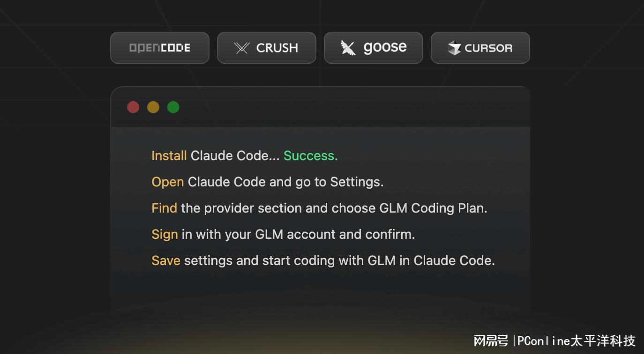Click the Cursor cube icon

(x=454, y=48)
